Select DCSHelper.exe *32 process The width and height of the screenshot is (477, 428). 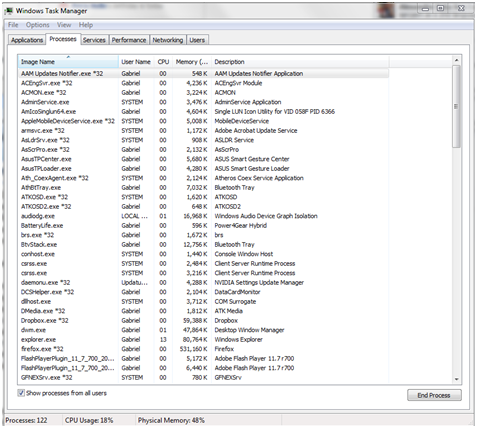[x=203, y=292]
